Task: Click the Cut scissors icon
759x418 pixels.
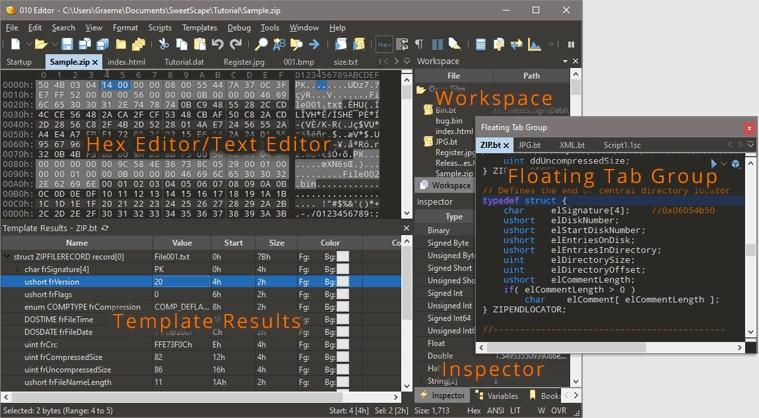Action: click(164, 45)
